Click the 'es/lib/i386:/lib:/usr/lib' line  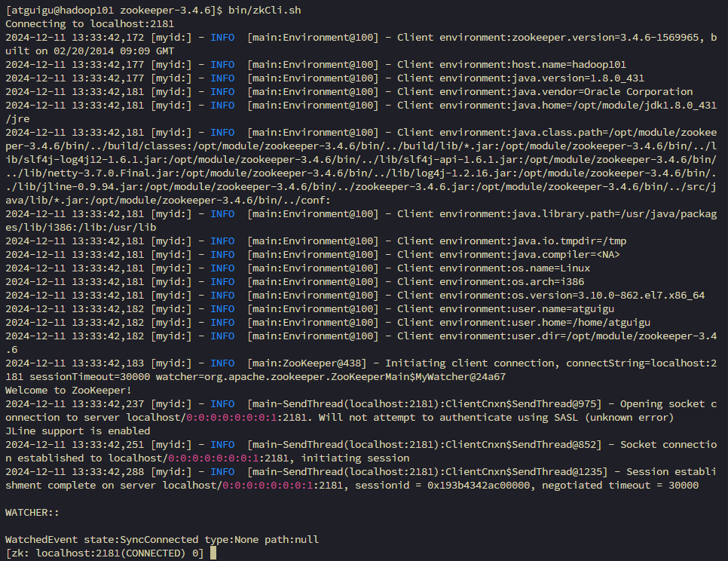click(x=81, y=228)
